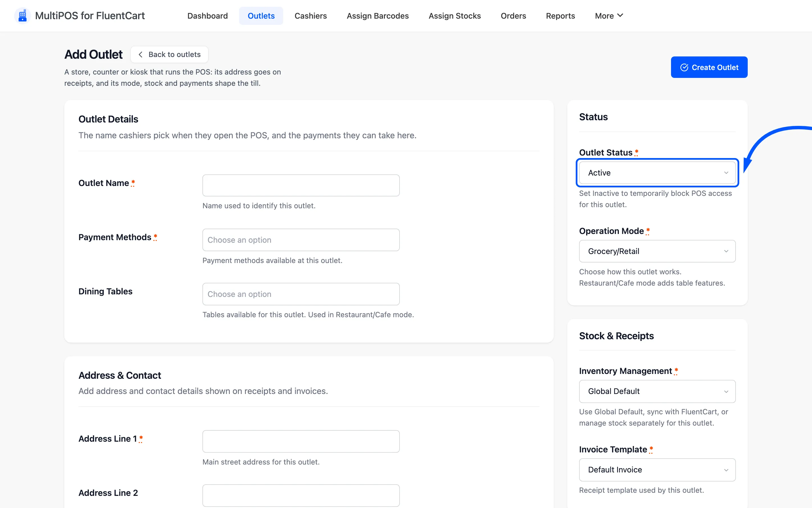Open the Dining Tables option selector

pos(301,294)
